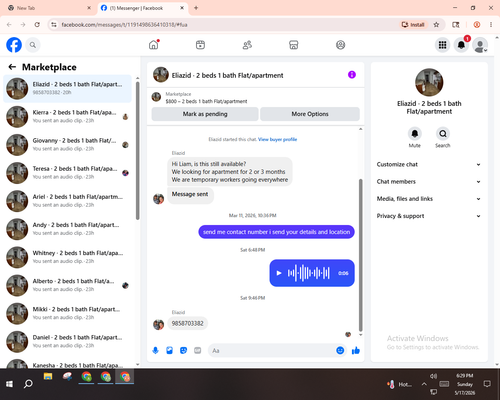Click the Facebook logo
This screenshot has height=400, width=500.
tap(14, 45)
